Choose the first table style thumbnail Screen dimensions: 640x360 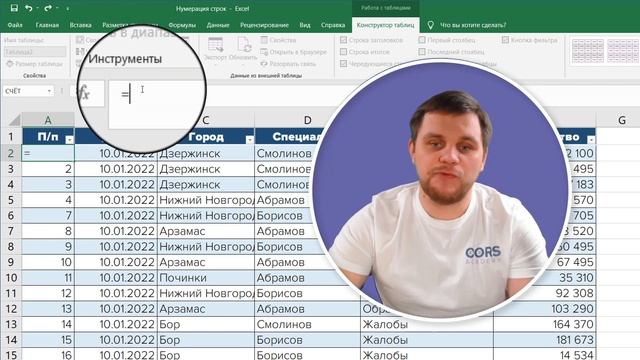pyautogui.click(x=587, y=51)
